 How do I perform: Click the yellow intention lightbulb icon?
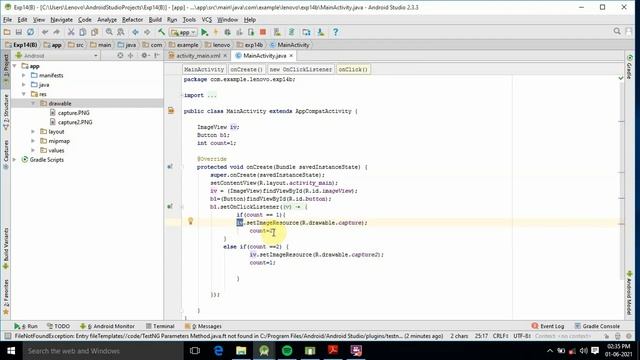[190, 221]
